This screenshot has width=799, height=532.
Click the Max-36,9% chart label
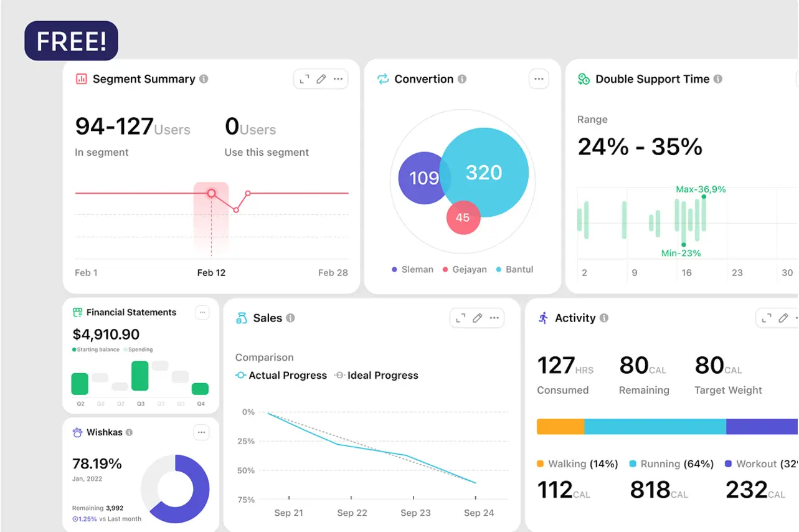tap(701, 189)
